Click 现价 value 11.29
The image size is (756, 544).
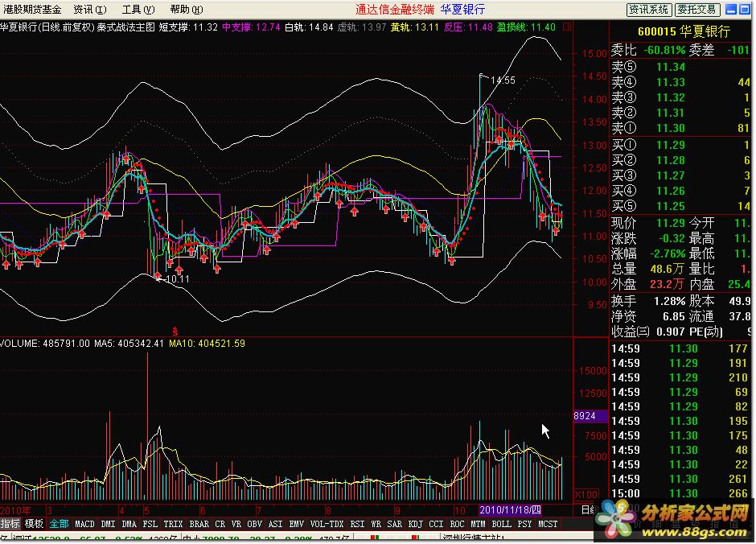coord(671,223)
